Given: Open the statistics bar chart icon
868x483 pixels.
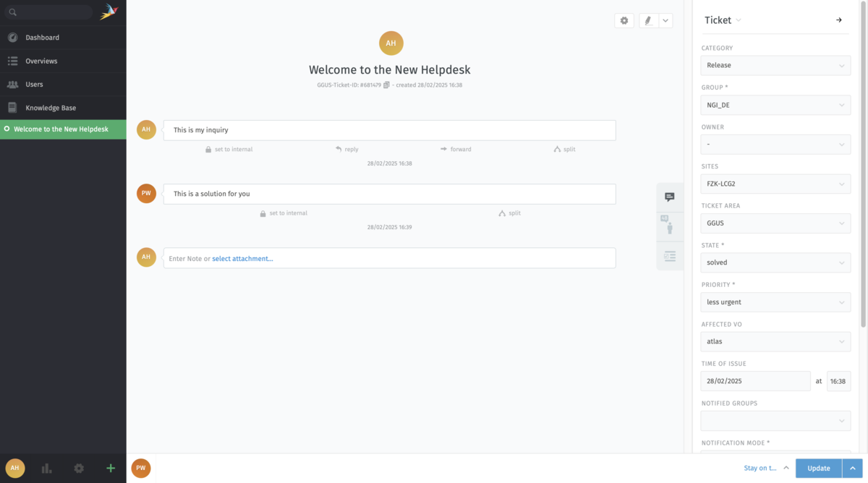Looking at the screenshot, I should [47, 468].
